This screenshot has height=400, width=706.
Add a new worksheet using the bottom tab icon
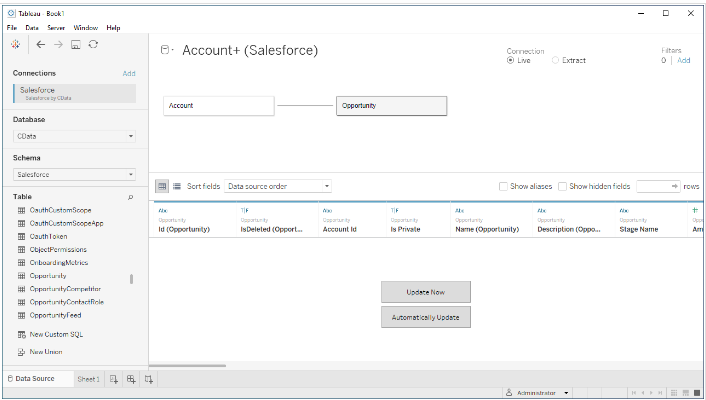pyautogui.click(x=114, y=379)
